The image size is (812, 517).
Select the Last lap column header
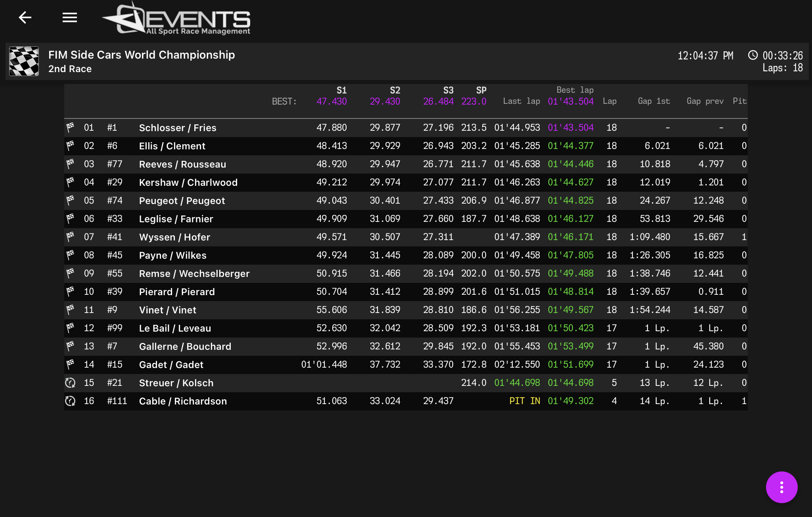coord(521,101)
